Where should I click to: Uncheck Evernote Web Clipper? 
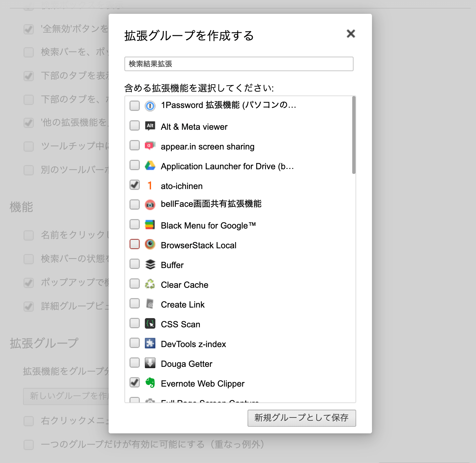[x=134, y=383]
